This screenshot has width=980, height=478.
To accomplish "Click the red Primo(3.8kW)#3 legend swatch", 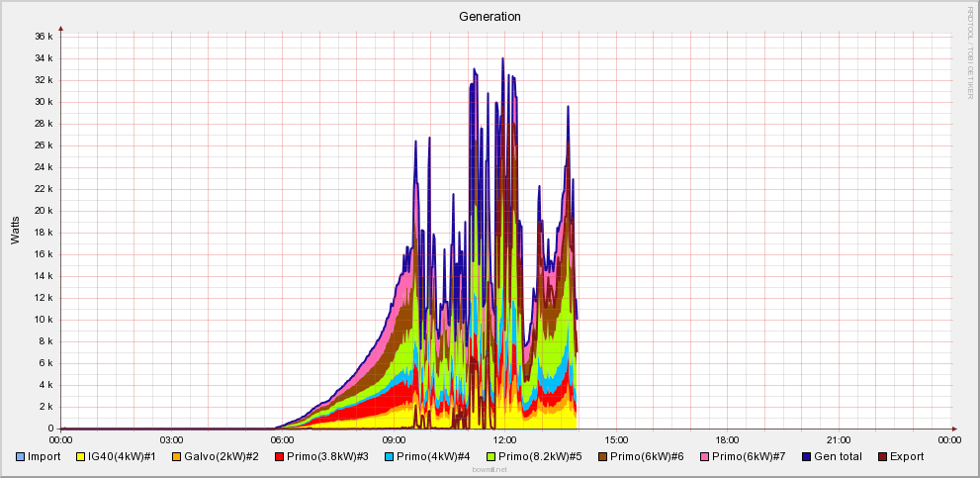I will pyautogui.click(x=280, y=457).
